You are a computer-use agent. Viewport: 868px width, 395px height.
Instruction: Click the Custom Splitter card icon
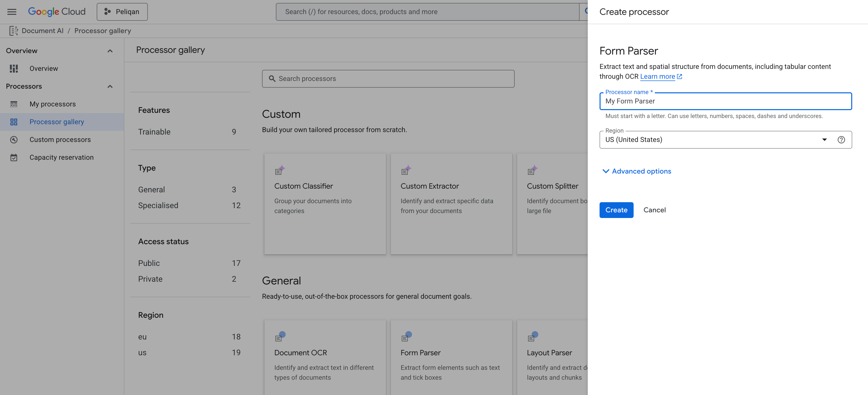tap(533, 170)
